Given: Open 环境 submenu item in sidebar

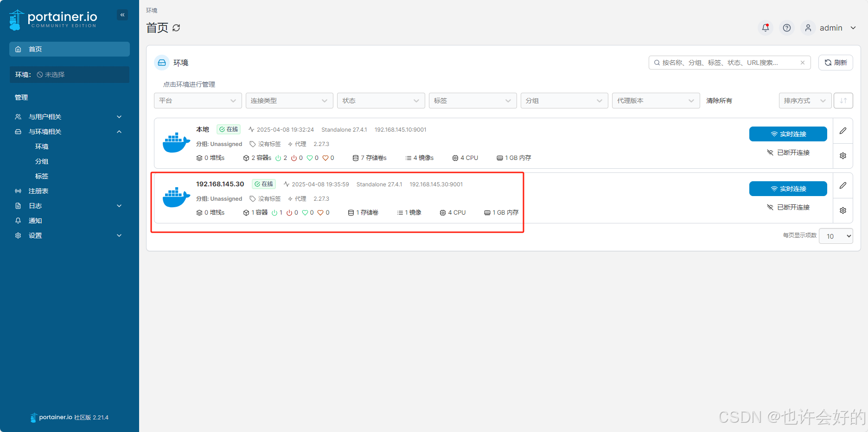Looking at the screenshot, I should point(42,146).
